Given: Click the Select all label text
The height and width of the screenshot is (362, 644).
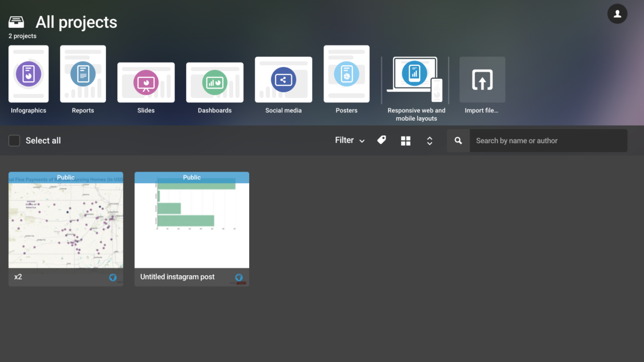Looking at the screenshot, I should (43, 140).
